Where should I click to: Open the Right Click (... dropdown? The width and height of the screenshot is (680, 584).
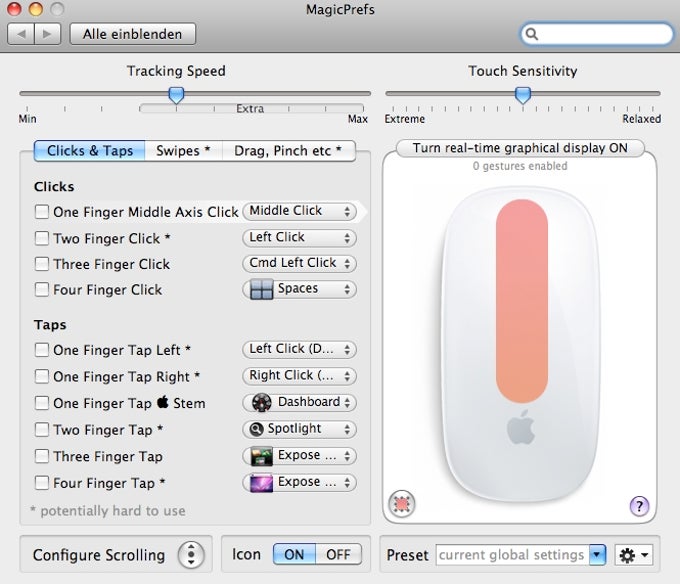pyautogui.click(x=299, y=375)
